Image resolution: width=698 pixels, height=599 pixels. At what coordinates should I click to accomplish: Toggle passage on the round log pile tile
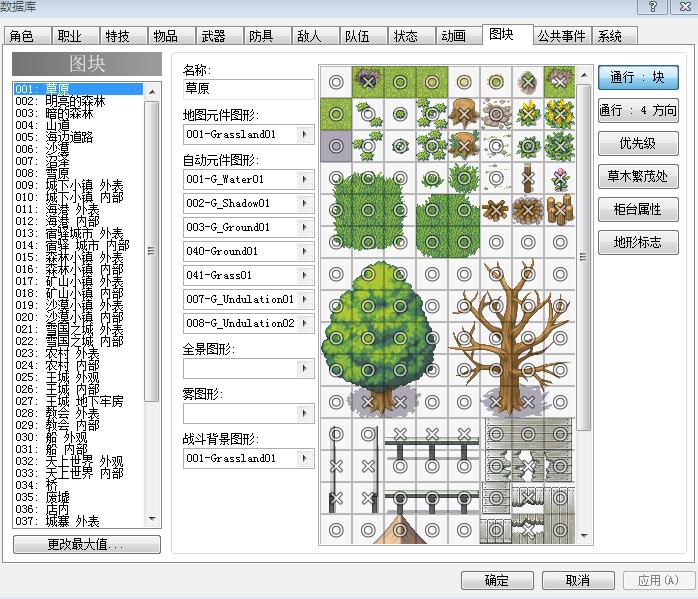coord(528,210)
